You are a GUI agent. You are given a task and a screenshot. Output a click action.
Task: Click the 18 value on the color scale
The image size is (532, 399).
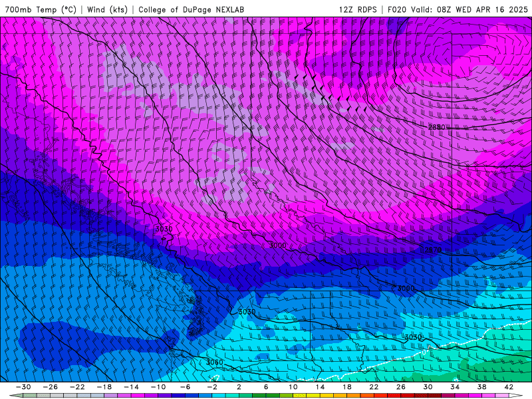pyautogui.click(x=346, y=387)
